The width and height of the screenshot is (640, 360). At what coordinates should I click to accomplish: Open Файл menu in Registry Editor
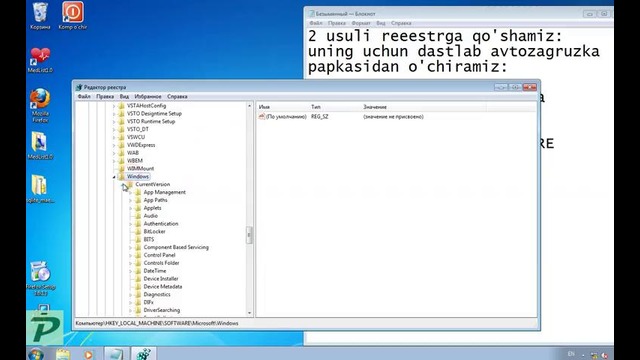[x=84, y=97]
